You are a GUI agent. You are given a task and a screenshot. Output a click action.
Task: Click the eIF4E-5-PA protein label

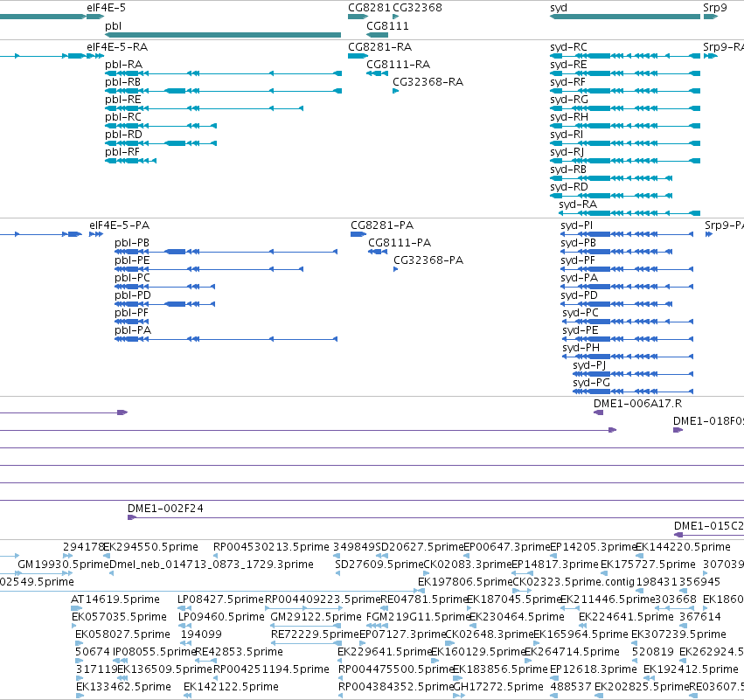(119, 225)
